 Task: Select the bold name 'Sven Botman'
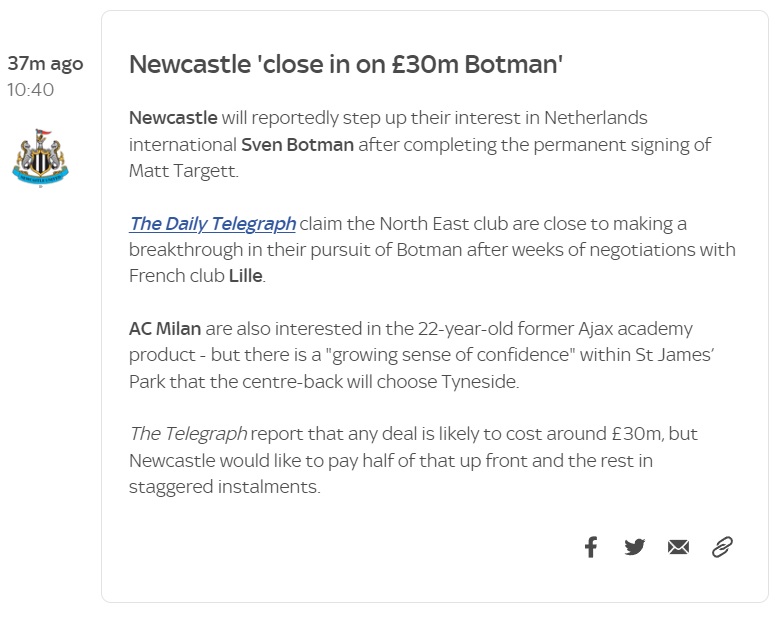point(297,144)
